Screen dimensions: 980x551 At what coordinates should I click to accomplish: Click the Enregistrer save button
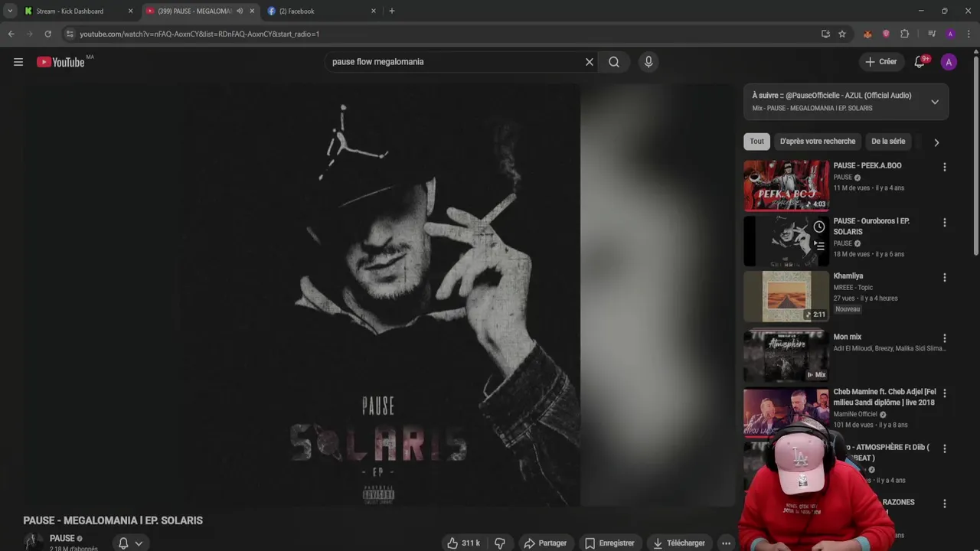coord(609,543)
